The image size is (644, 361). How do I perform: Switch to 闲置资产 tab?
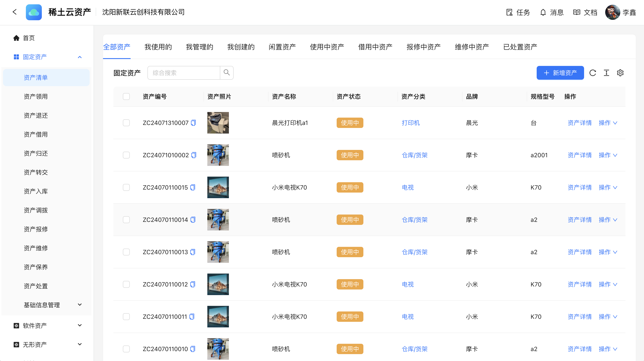pyautogui.click(x=282, y=47)
